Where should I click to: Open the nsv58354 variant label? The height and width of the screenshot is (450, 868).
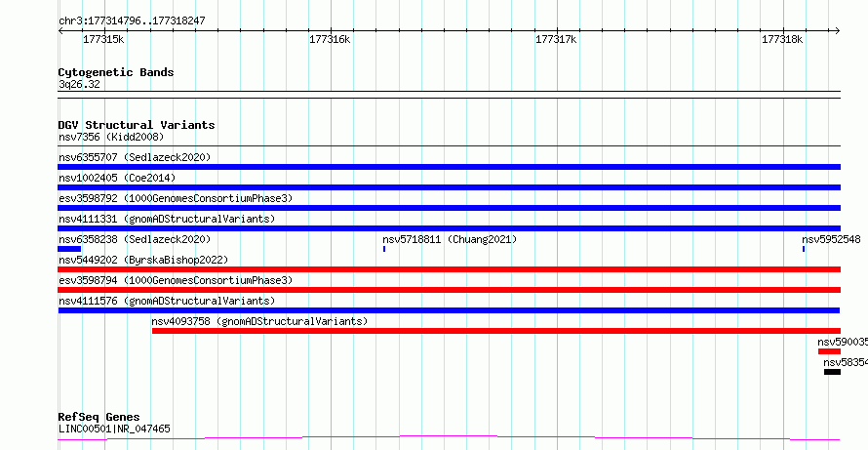(846, 362)
